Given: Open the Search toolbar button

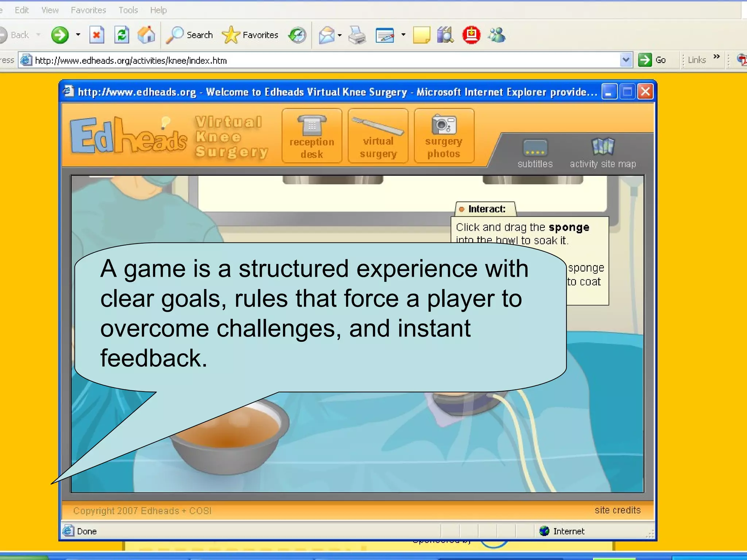Looking at the screenshot, I should point(189,35).
